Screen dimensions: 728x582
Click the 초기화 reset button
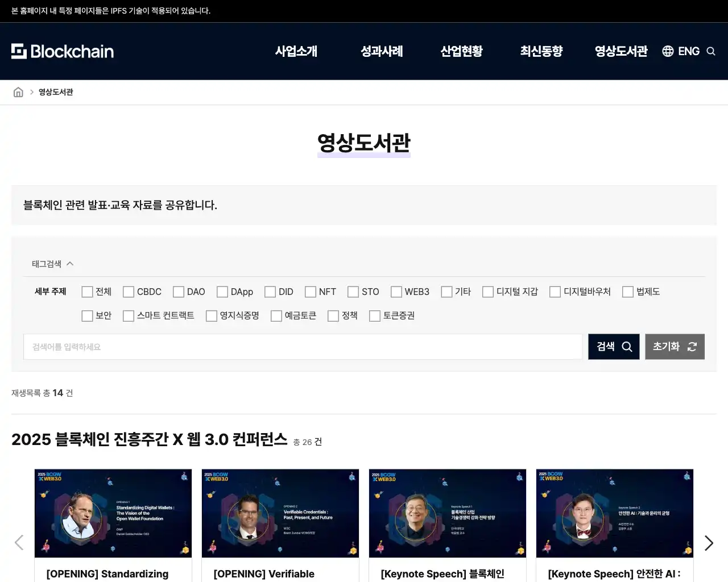pos(675,346)
